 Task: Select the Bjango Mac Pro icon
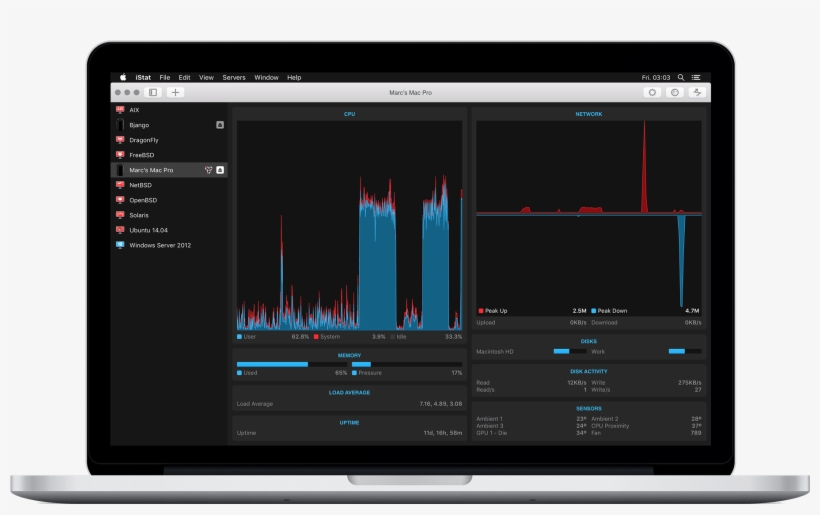[120, 125]
